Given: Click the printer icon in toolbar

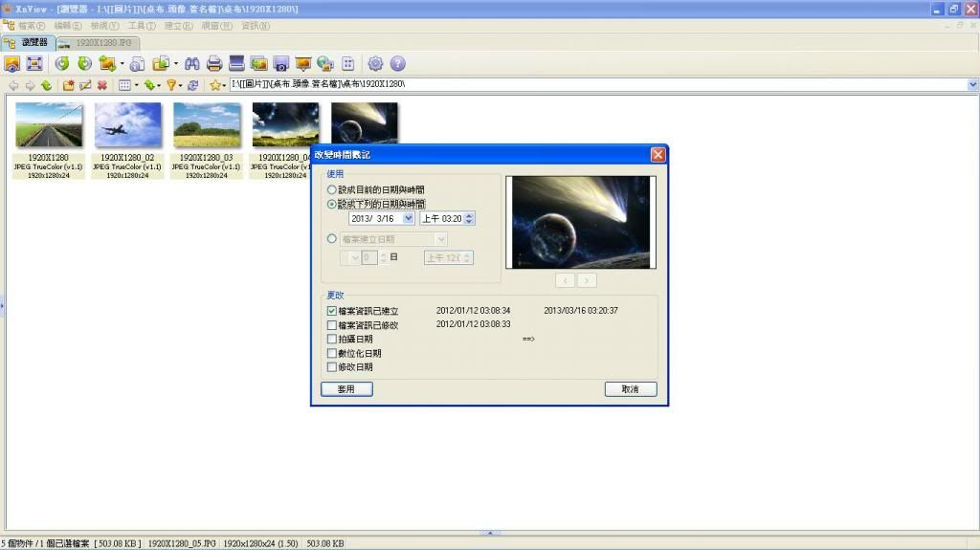Looking at the screenshot, I should click(x=214, y=64).
